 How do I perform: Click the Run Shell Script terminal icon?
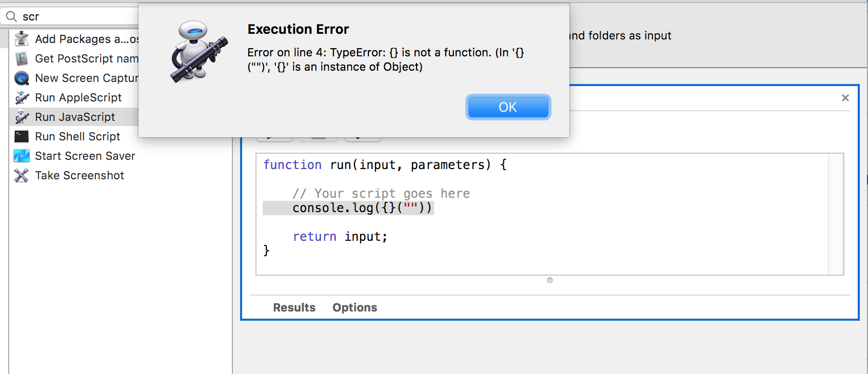click(x=21, y=136)
